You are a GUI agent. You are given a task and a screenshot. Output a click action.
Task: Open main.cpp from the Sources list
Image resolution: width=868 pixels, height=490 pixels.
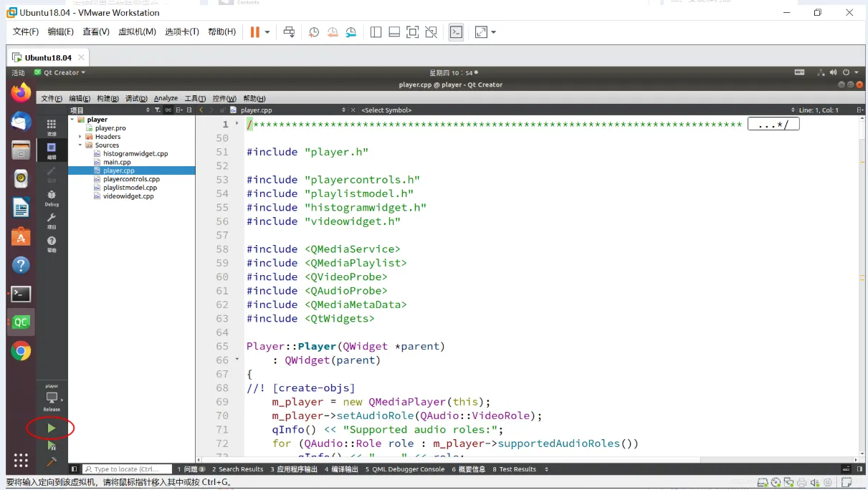tap(117, 162)
